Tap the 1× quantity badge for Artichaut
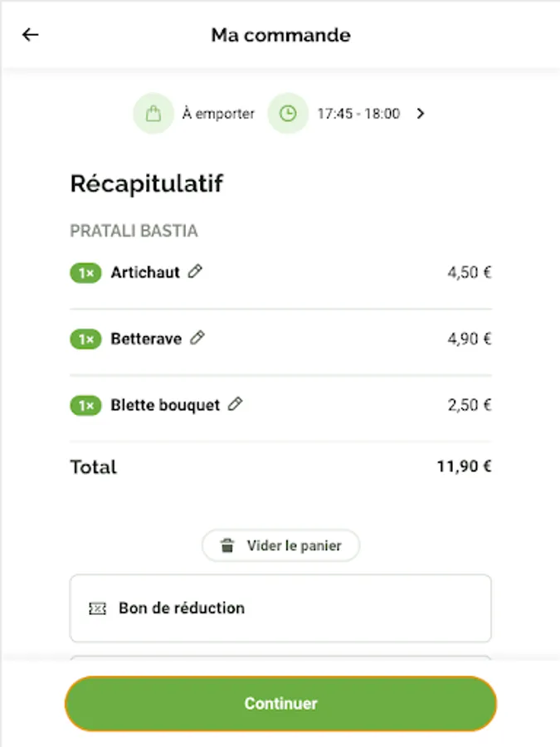The image size is (560, 747). [85, 272]
